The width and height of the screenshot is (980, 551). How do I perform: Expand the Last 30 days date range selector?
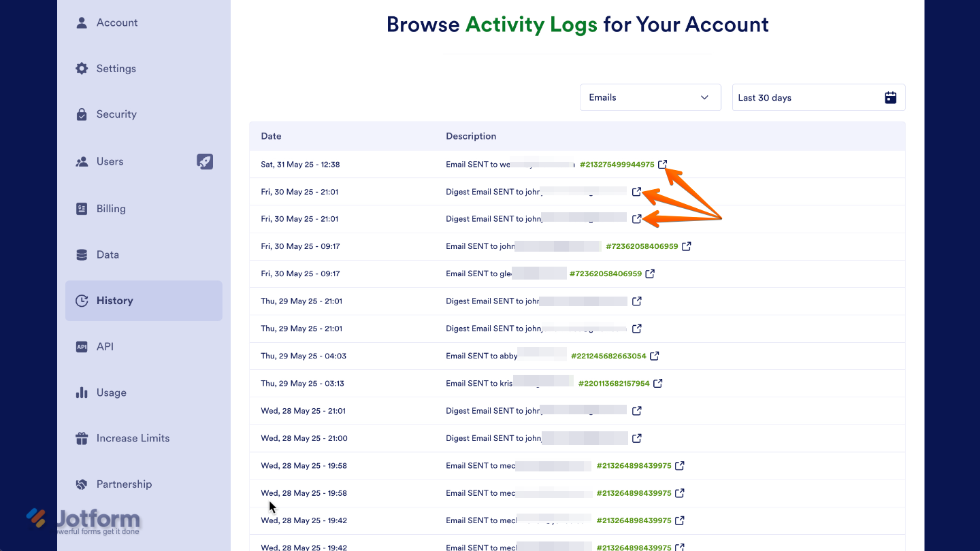[818, 97]
